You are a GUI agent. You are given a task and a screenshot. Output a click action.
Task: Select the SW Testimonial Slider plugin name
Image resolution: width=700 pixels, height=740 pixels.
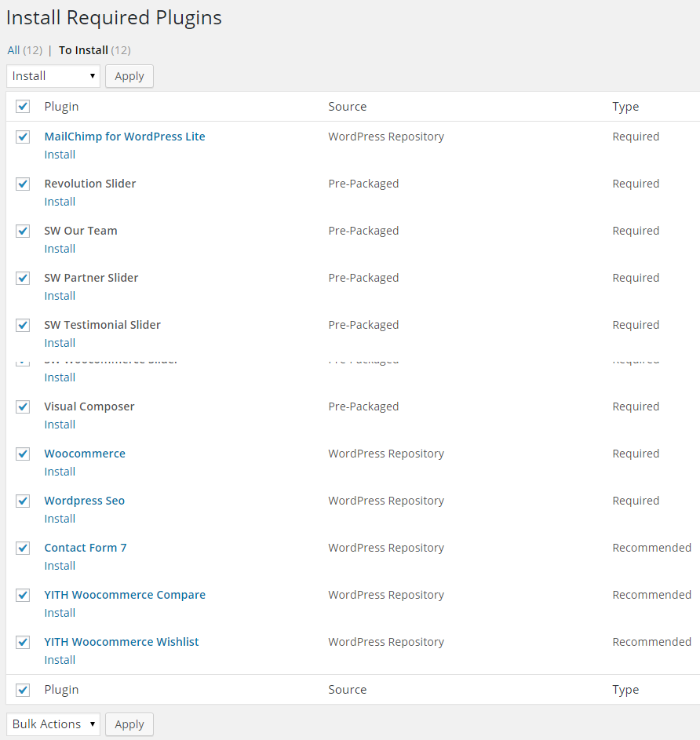tap(103, 325)
